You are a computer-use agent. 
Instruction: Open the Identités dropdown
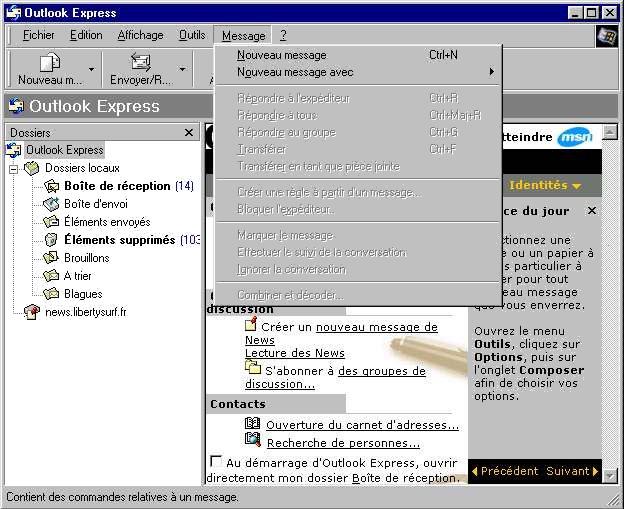coord(544,185)
